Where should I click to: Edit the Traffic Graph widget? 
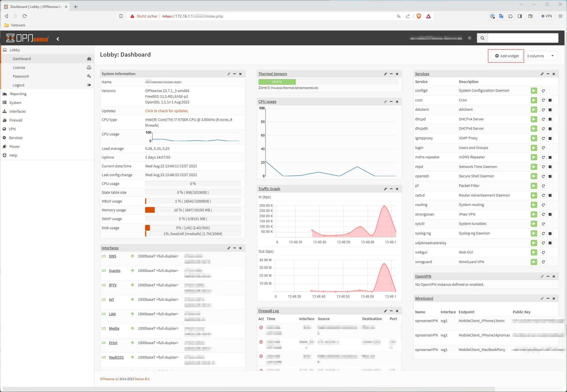pyautogui.click(x=385, y=189)
